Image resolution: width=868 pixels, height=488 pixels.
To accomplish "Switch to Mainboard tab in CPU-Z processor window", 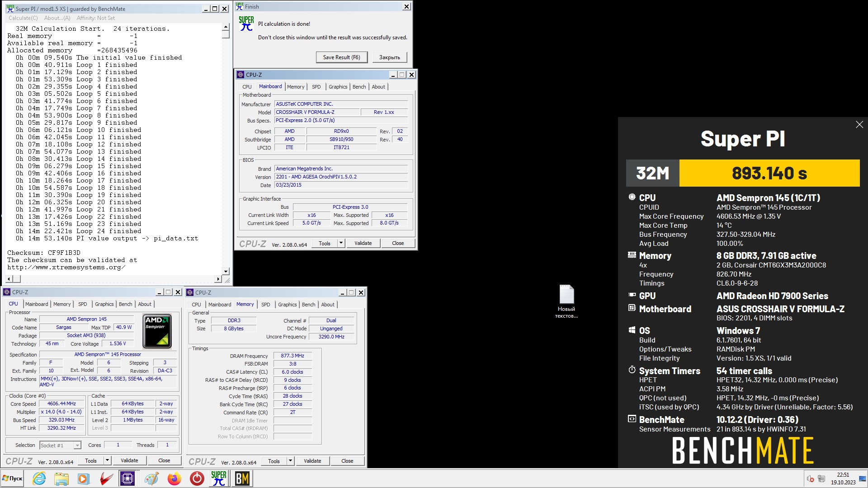I will click(37, 304).
